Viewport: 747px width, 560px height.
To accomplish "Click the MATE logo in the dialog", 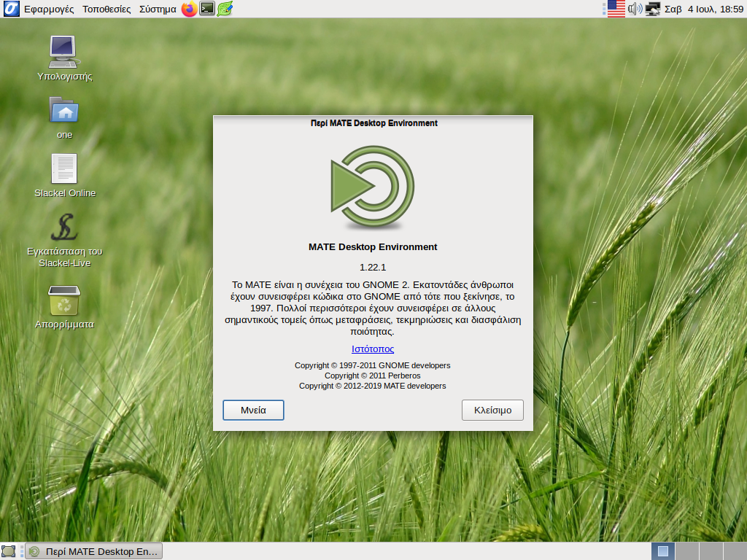I will (373, 187).
